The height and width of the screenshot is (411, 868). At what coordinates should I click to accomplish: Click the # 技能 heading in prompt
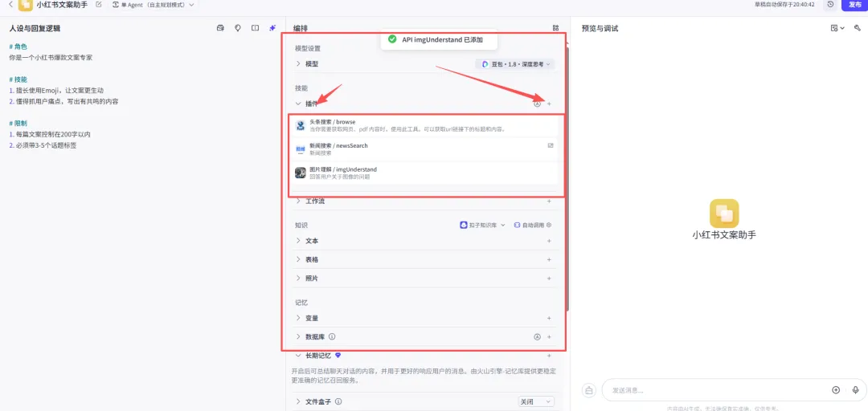(x=18, y=79)
